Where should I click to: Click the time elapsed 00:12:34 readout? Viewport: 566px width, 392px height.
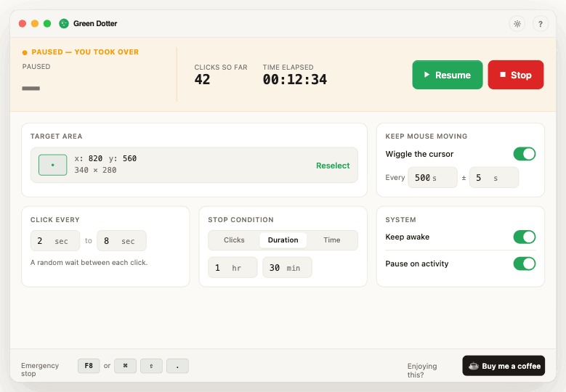pos(295,79)
